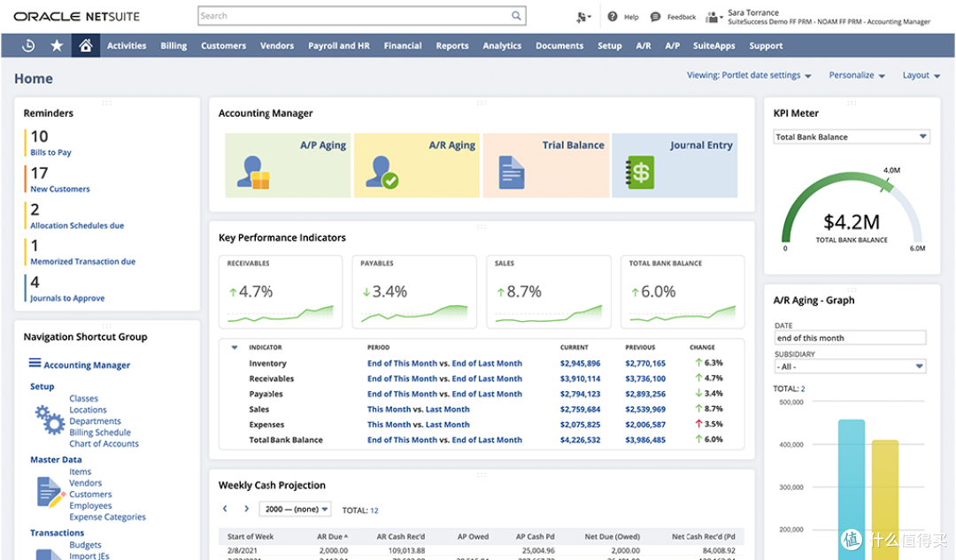Viewport: 956px width, 560px height.
Task: Click the Shortcuts star icon
Action: click(x=57, y=46)
